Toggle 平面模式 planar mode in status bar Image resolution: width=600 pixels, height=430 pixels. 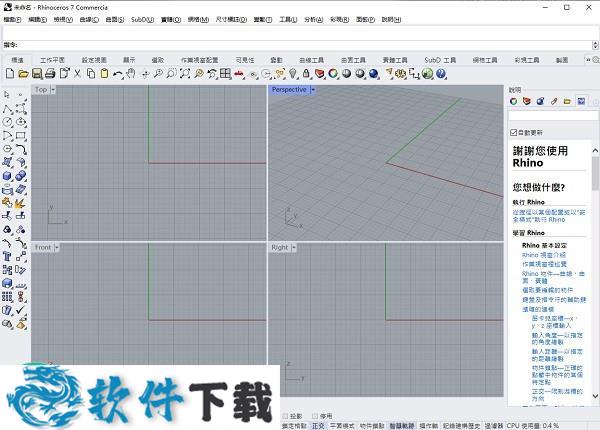(342, 425)
